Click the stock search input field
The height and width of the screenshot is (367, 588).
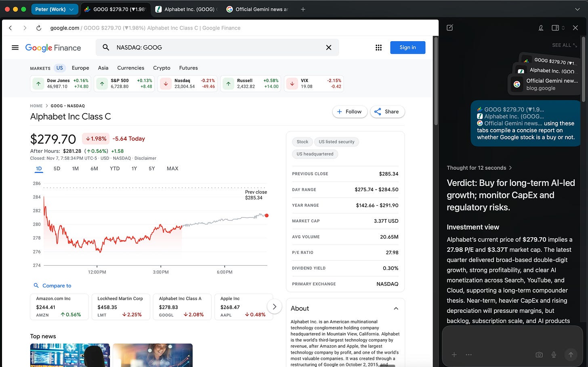click(x=218, y=47)
